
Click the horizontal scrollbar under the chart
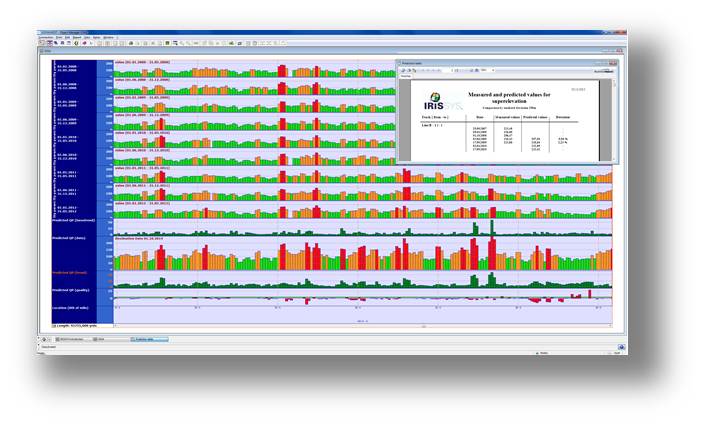tap(360, 326)
